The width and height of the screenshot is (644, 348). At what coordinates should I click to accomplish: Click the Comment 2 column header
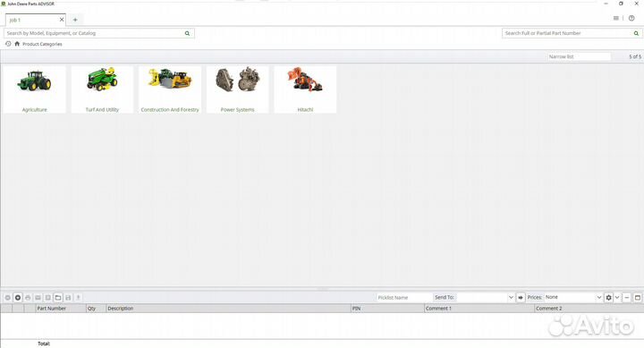[x=589, y=308]
